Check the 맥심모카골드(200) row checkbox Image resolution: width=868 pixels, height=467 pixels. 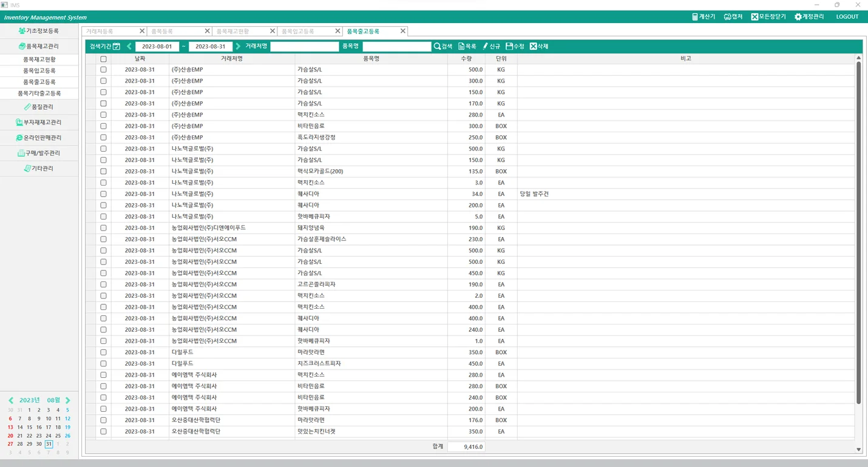tap(103, 171)
